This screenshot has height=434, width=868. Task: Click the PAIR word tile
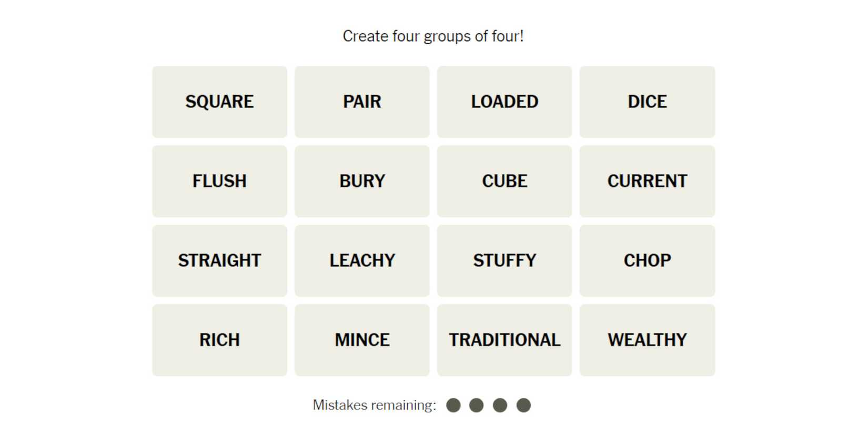point(362,102)
